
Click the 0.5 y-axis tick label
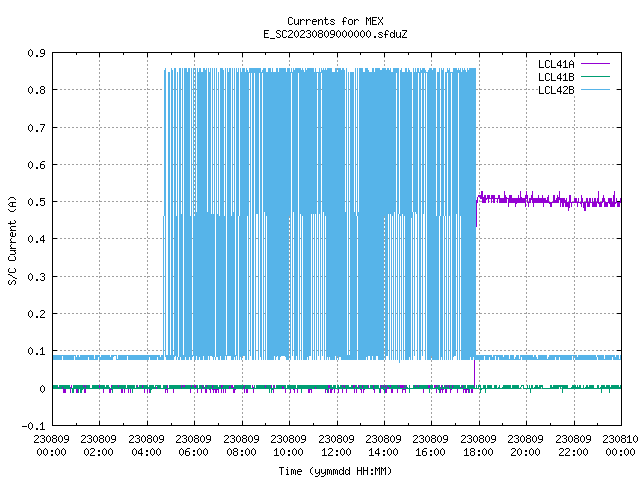click(37, 202)
